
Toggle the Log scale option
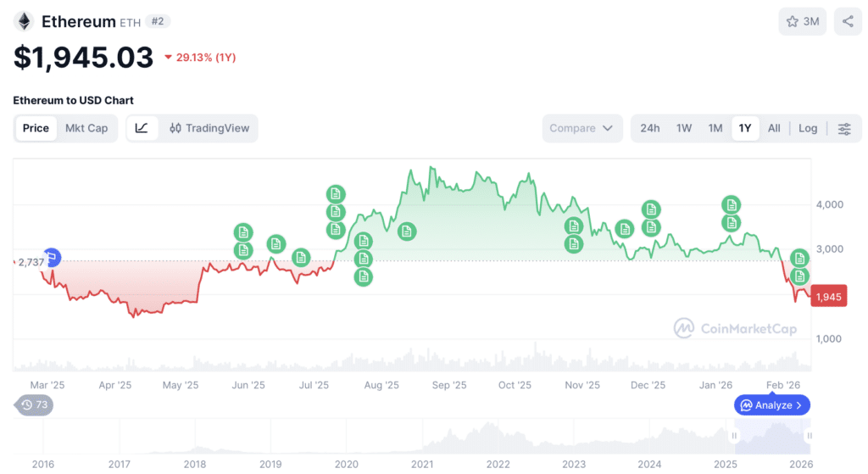[x=808, y=129]
